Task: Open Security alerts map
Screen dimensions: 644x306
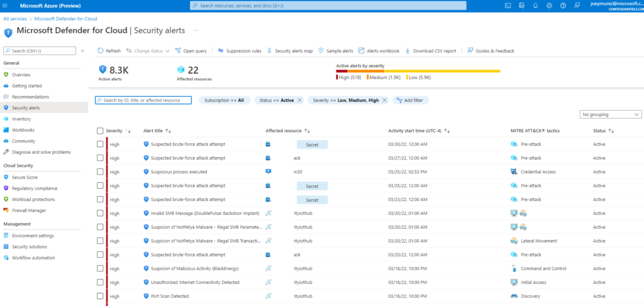Action: point(290,51)
